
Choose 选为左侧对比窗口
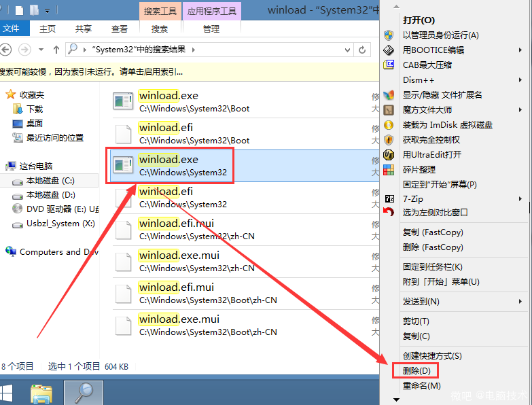coord(436,212)
